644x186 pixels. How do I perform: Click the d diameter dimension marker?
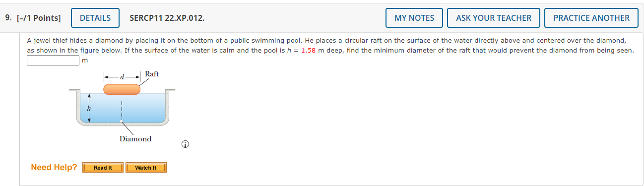point(122,76)
